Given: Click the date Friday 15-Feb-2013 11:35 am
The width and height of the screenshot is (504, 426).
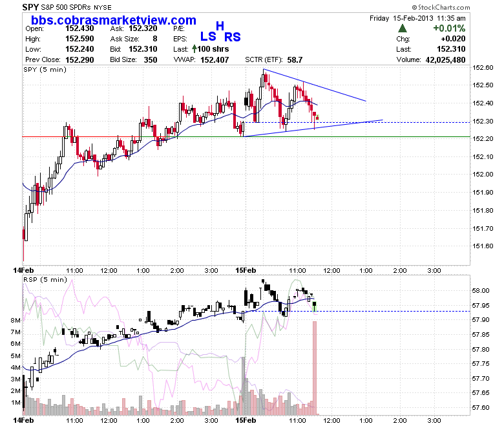Looking at the screenshot, I should coord(417,18).
